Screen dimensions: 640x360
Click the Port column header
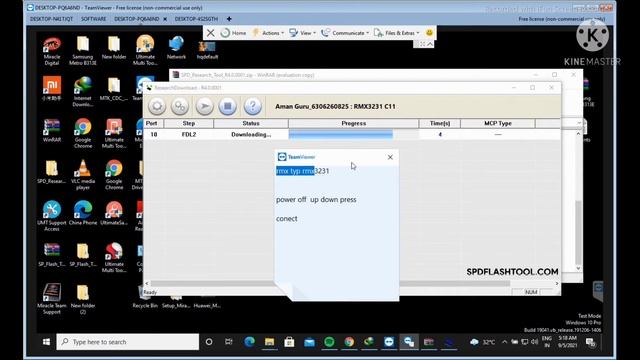point(153,123)
